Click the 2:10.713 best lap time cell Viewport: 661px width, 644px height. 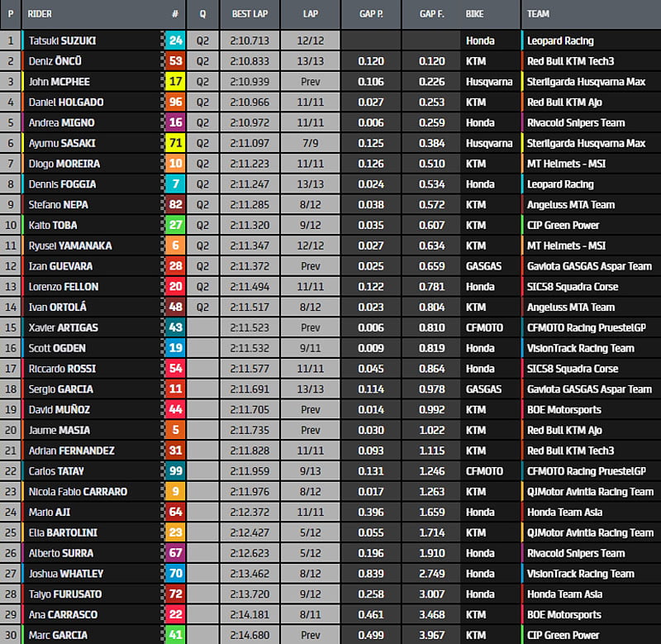click(250, 41)
